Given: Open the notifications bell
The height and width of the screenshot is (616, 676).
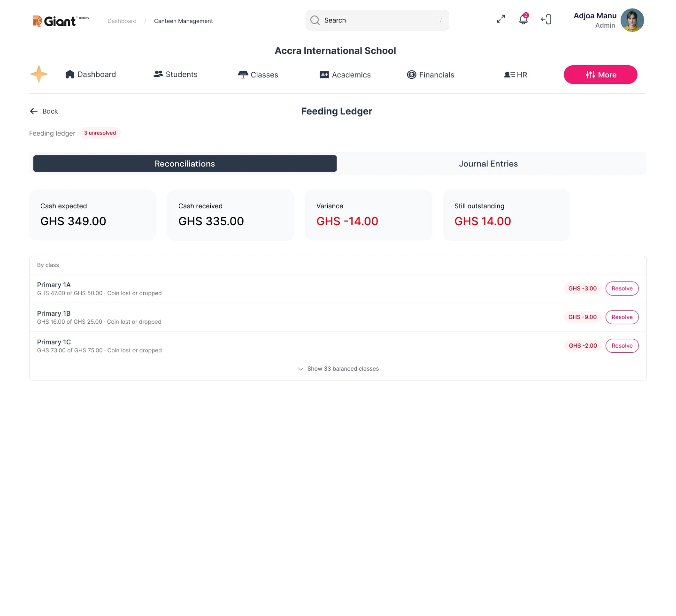Looking at the screenshot, I should tap(523, 19).
